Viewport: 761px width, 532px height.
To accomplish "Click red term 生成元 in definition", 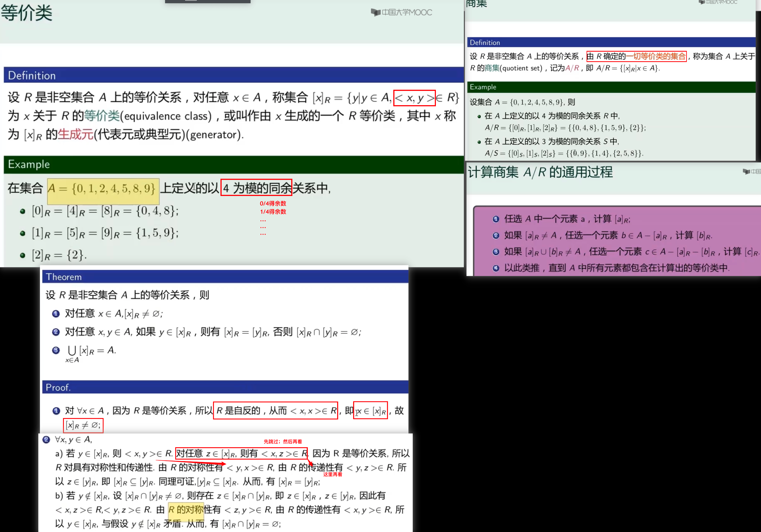I will pyautogui.click(x=76, y=134).
